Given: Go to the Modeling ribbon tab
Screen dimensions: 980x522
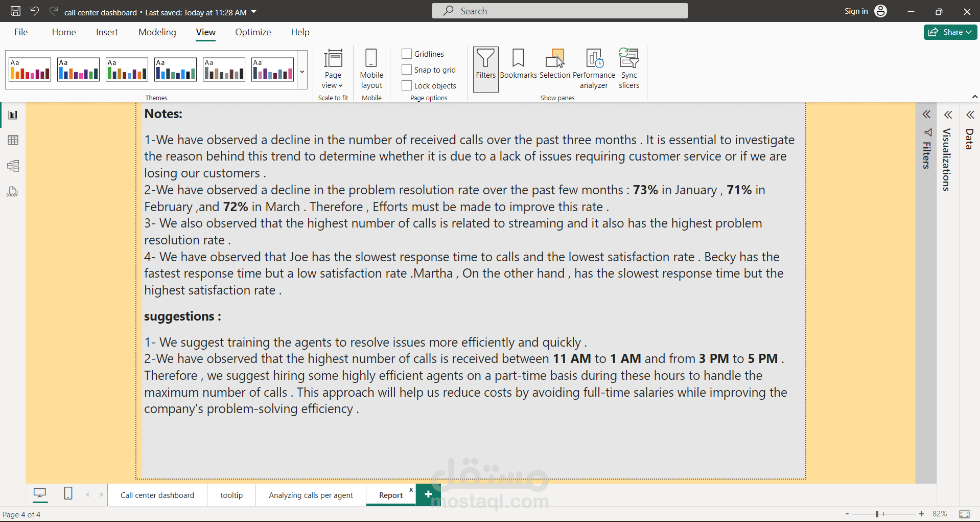Looking at the screenshot, I should [x=157, y=32].
